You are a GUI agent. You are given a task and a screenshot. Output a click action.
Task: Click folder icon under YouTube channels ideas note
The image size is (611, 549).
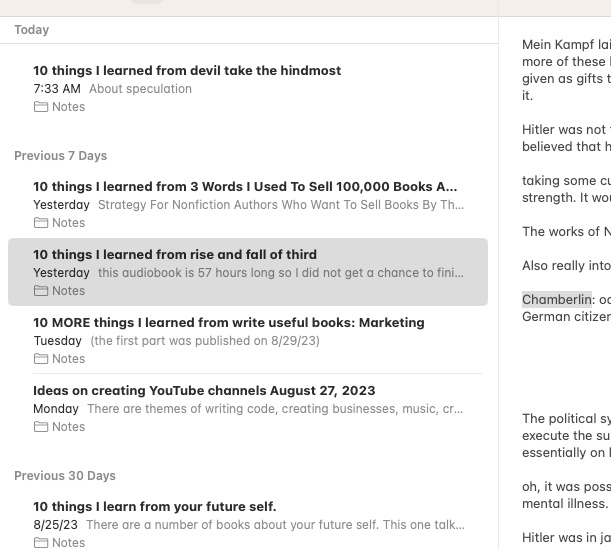click(41, 427)
